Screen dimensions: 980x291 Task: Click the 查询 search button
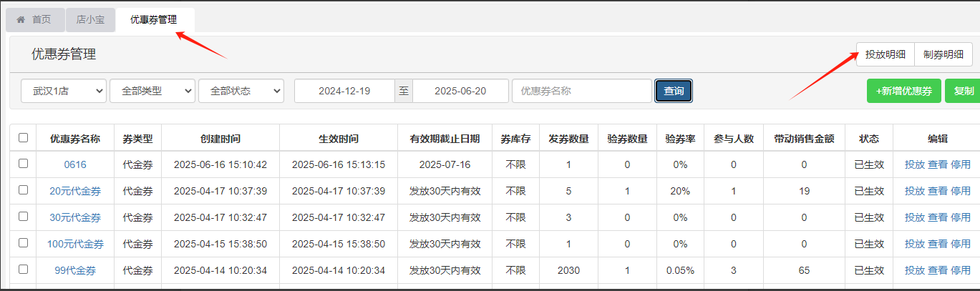point(674,91)
